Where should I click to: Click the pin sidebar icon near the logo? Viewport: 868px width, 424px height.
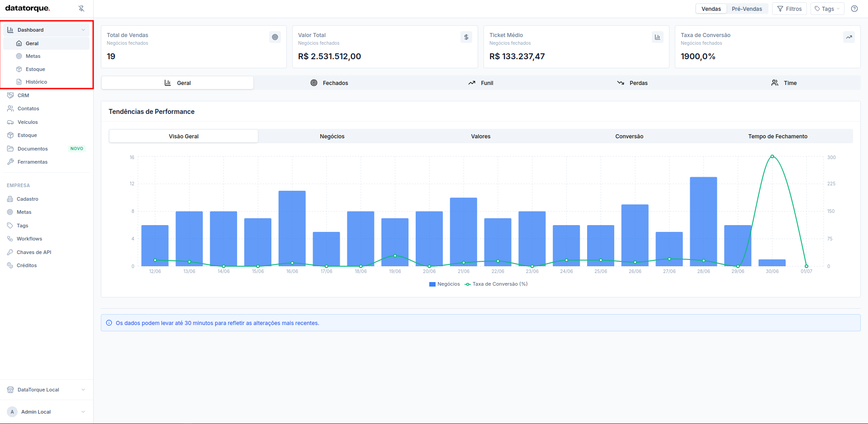(x=81, y=9)
